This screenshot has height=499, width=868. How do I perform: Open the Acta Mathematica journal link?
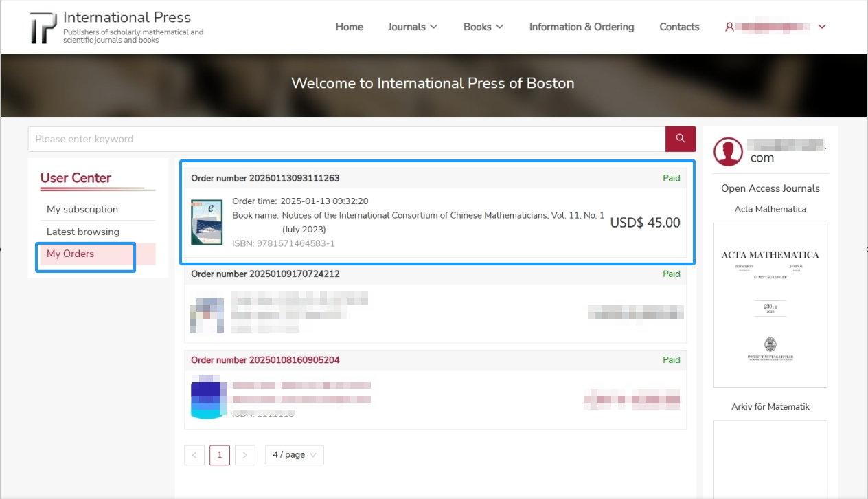coord(770,209)
